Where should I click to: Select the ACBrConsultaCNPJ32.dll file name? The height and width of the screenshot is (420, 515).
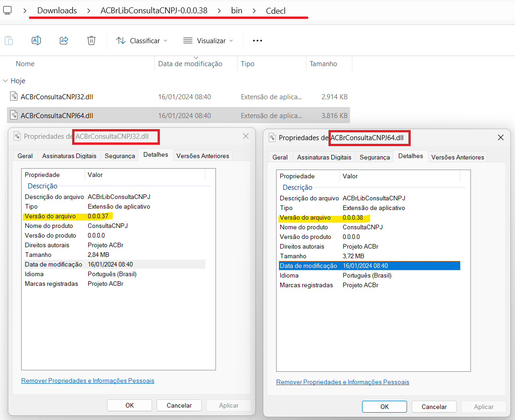57,96
